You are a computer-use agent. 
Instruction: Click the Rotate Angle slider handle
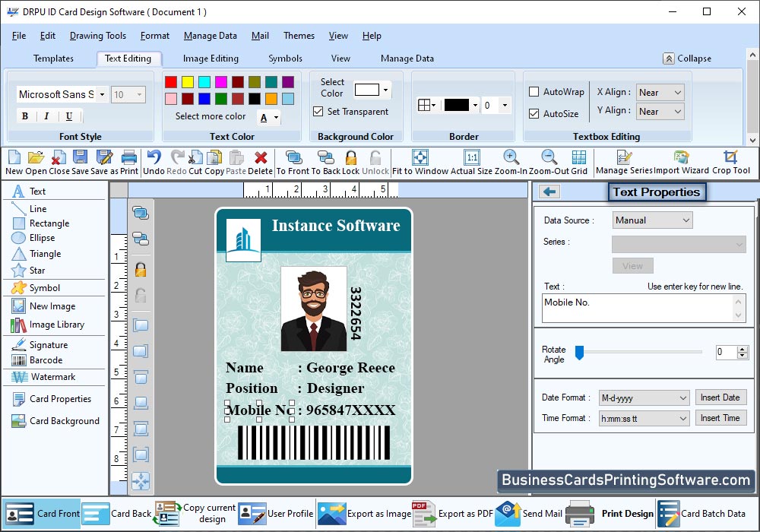click(579, 353)
